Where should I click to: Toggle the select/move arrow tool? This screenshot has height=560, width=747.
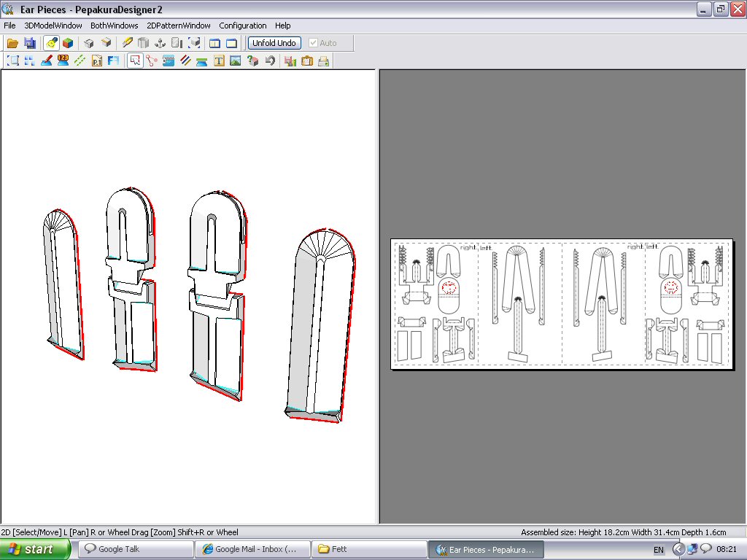(135, 61)
